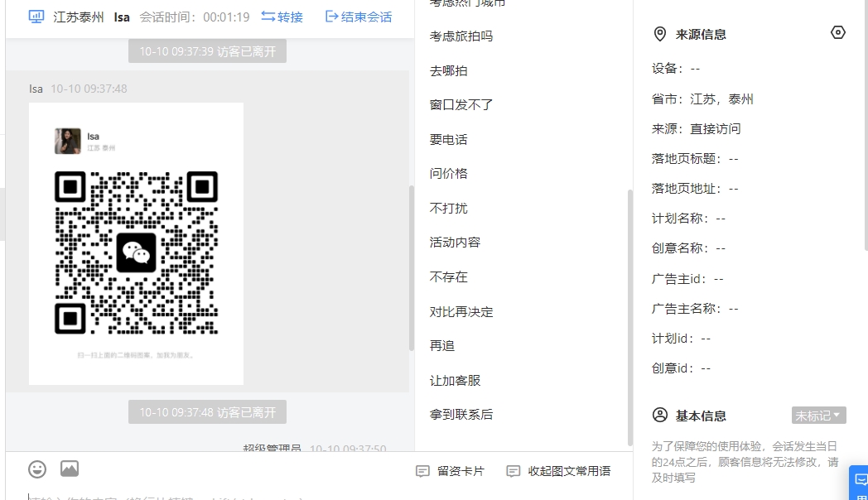This screenshot has width=868, height=500.
Task: Click the visitor name Isa in the header
Action: tap(122, 17)
